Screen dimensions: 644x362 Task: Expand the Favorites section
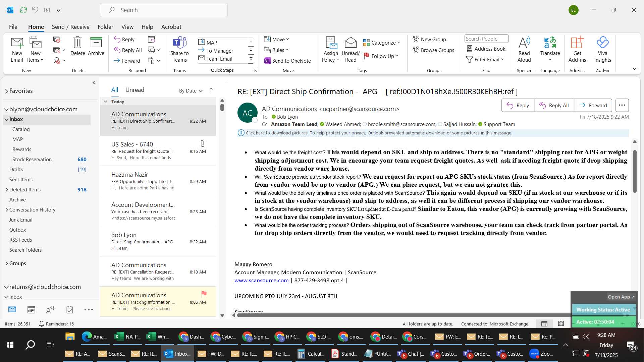(6, 91)
